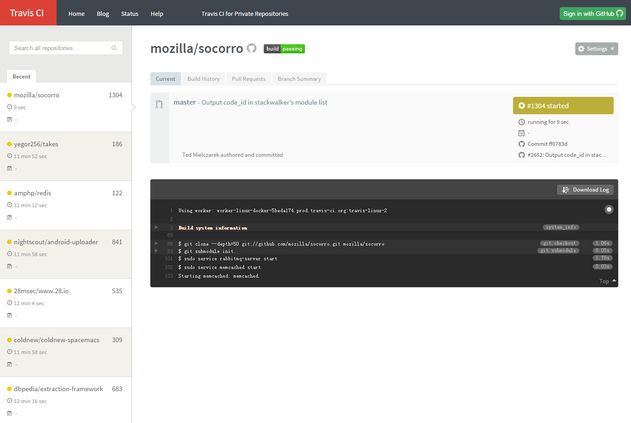
Task: Switch to the Pull Requests tab
Action: [248, 78]
